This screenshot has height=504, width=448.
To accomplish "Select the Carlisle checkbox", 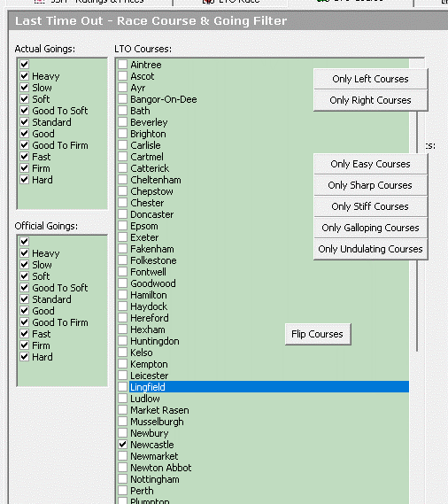I will pyautogui.click(x=122, y=145).
